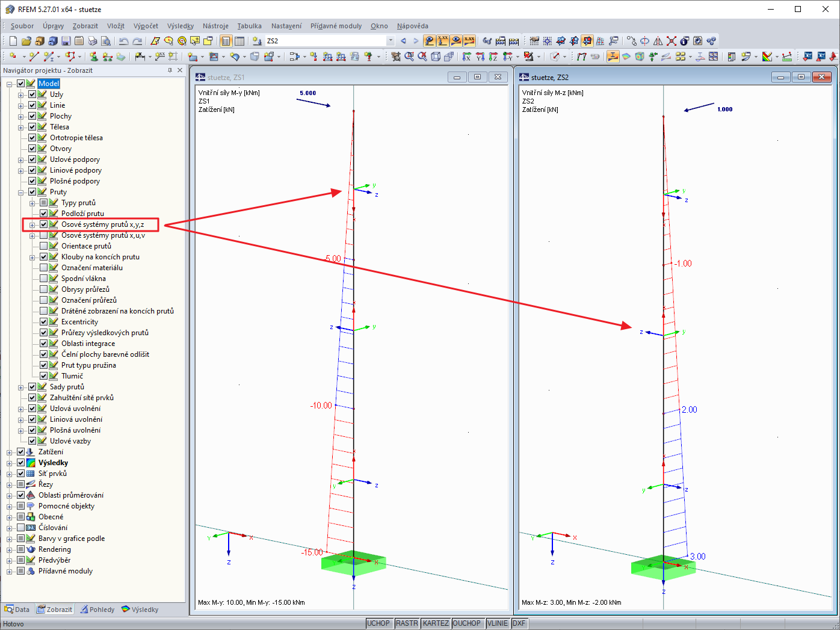Switch to the Pohledy navigator tab

coord(97,610)
